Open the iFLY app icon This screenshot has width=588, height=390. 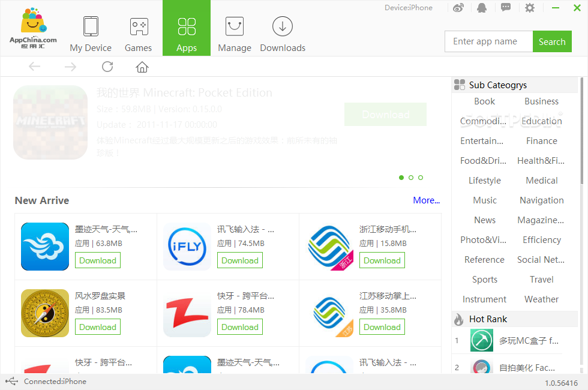(x=187, y=247)
